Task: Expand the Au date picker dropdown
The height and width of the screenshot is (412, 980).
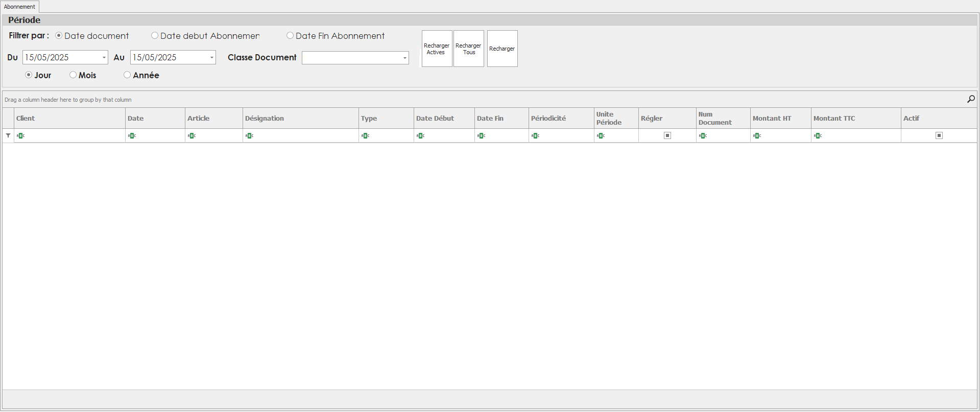Action: click(x=212, y=58)
